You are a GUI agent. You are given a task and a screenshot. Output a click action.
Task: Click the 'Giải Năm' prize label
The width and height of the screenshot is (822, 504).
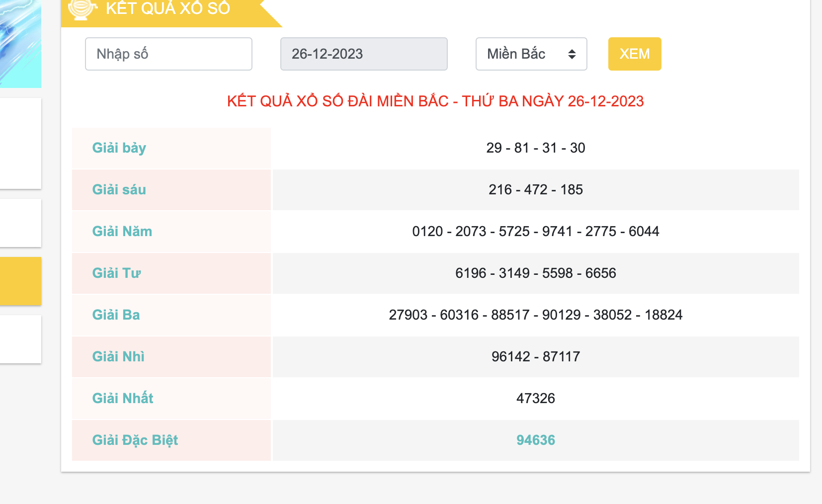122,232
